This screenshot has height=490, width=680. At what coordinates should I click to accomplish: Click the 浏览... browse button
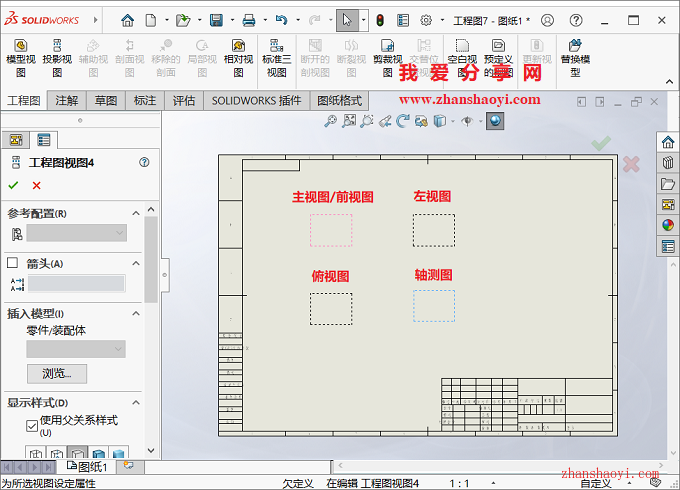point(57,373)
